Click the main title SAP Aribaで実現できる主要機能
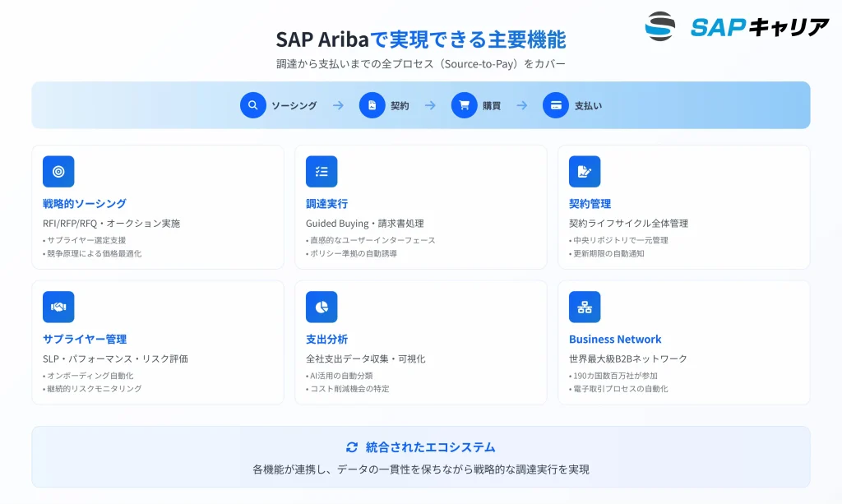The height and width of the screenshot is (504, 842). coord(420,39)
